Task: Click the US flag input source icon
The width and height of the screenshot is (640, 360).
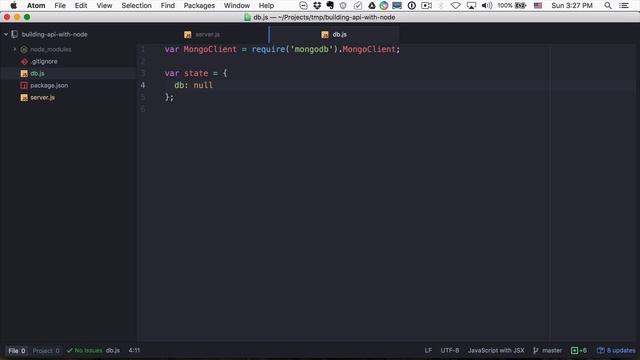Action: pos(538,6)
